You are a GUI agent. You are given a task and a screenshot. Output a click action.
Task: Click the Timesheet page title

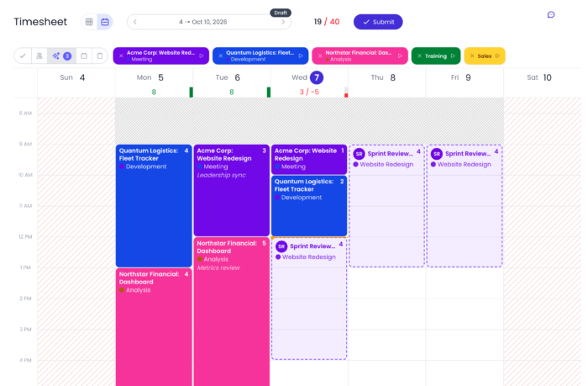pos(40,22)
